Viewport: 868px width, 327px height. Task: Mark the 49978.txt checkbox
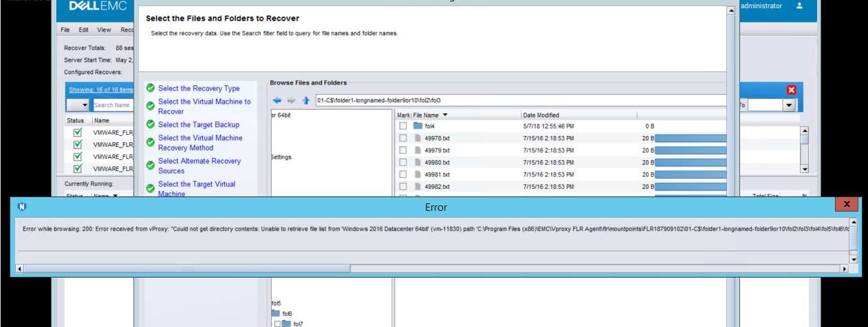[x=403, y=138]
